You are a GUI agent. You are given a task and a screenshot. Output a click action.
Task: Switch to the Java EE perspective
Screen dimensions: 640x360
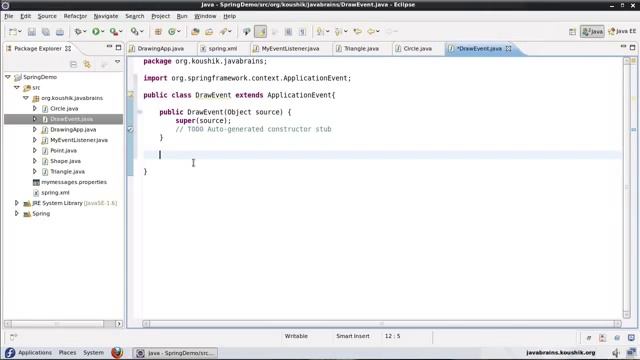[x=622, y=31]
